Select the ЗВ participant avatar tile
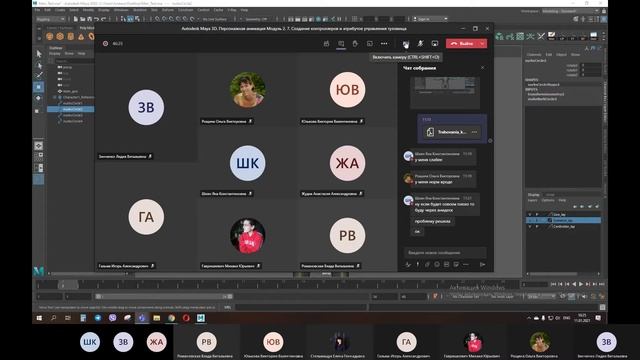Viewport: 640px width, 360px height. [x=146, y=107]
